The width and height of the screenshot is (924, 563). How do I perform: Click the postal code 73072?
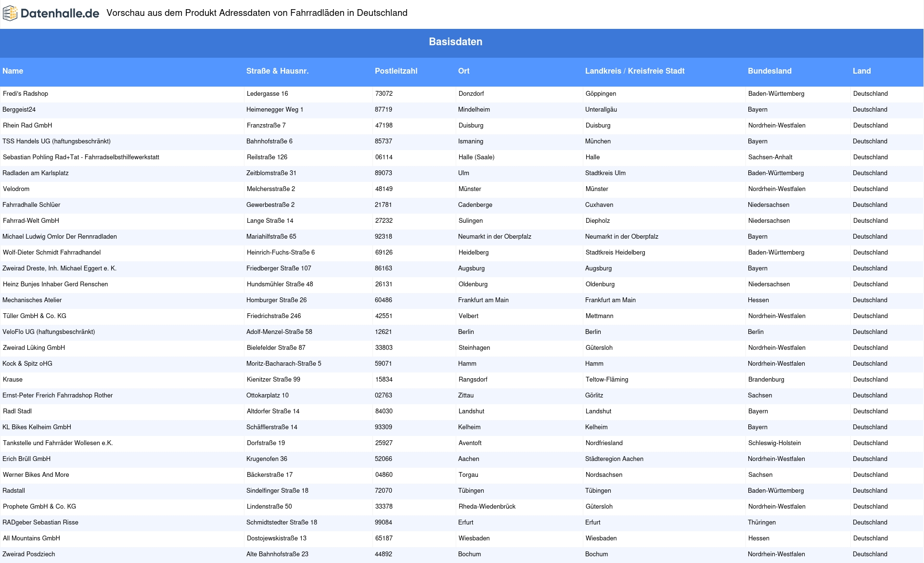pos(384,94)
